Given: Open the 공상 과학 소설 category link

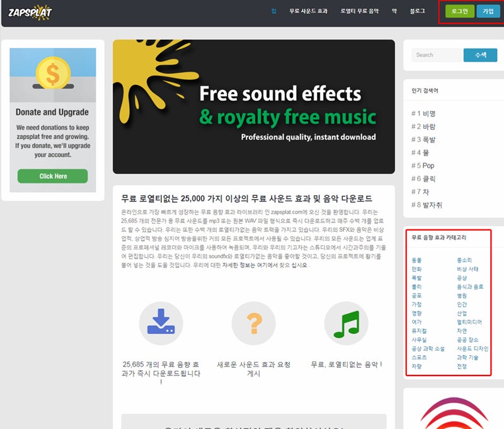Looking at the screenshot, I should 428,348.
